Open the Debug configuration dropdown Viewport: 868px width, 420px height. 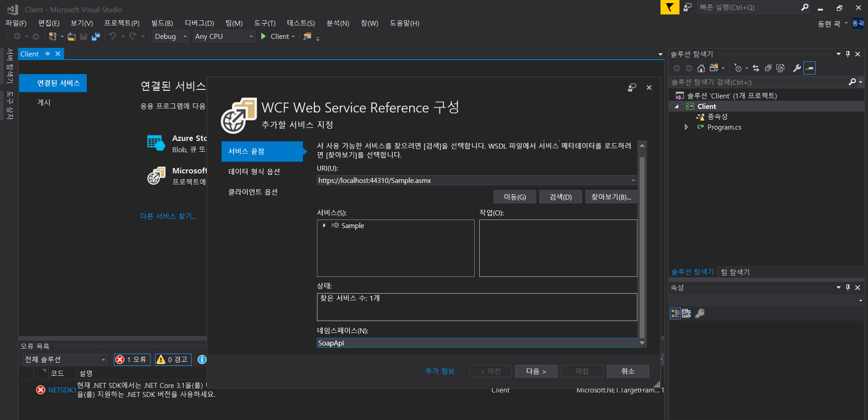point(171,37)
